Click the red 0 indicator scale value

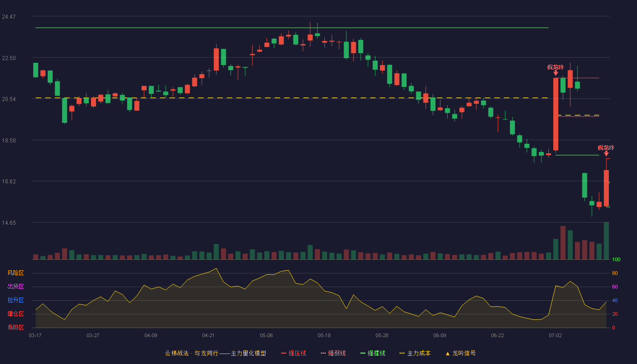(x=613, y=328)
